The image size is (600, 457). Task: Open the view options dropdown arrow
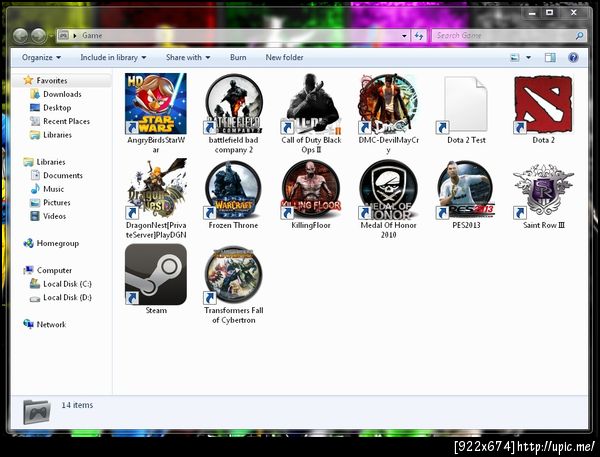tap(528, 58)
